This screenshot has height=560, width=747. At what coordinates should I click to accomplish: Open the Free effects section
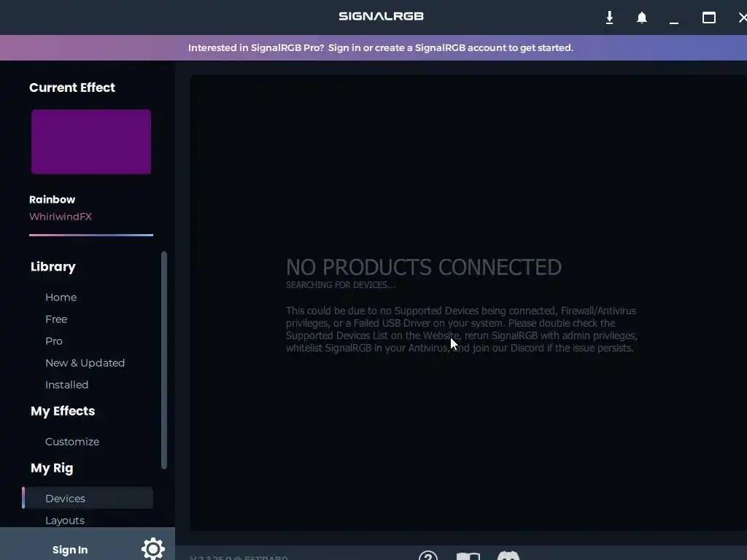tap(56, 319)
